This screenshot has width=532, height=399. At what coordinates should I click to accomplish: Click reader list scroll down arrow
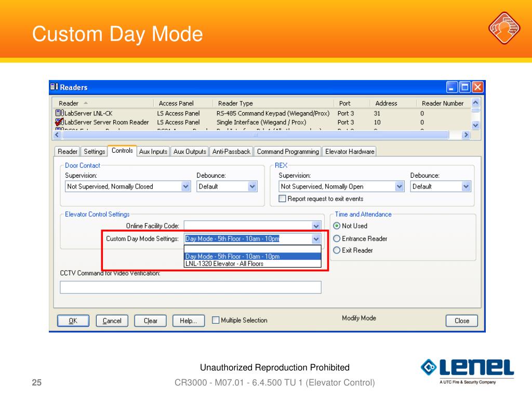pos(476,125)
